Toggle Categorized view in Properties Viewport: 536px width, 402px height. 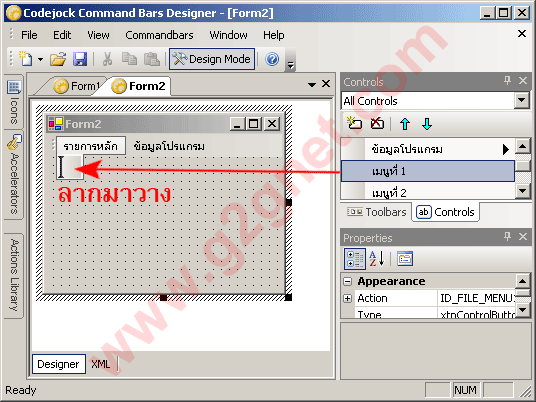point(354,259)
